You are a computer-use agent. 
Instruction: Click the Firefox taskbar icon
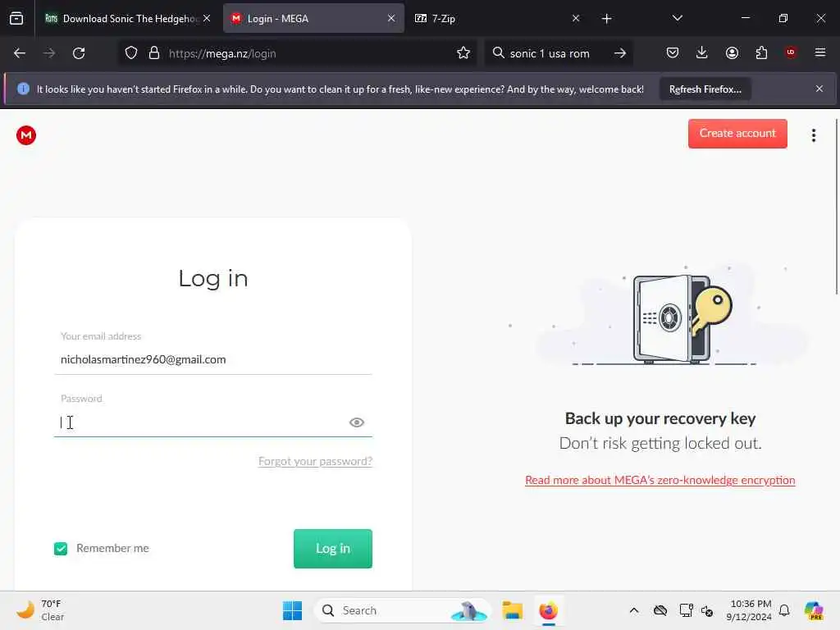(548, 610)
